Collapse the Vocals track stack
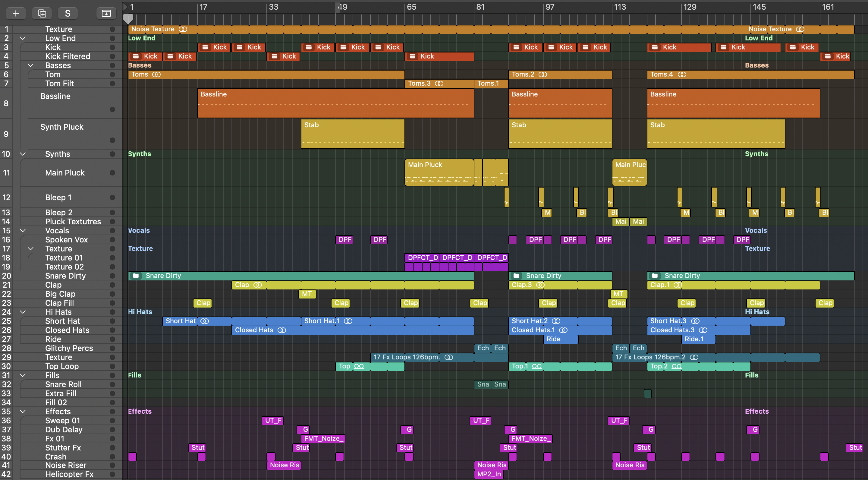Image resolution: width=868 pixels, height=480 pixels. pyautogui.click(x=23, y=231)
